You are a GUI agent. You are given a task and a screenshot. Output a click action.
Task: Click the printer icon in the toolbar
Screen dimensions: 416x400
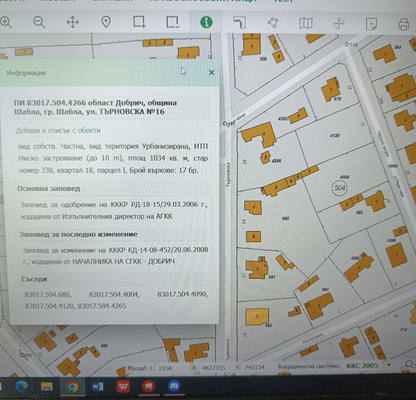pyautogui.click(x=404, y=24)
